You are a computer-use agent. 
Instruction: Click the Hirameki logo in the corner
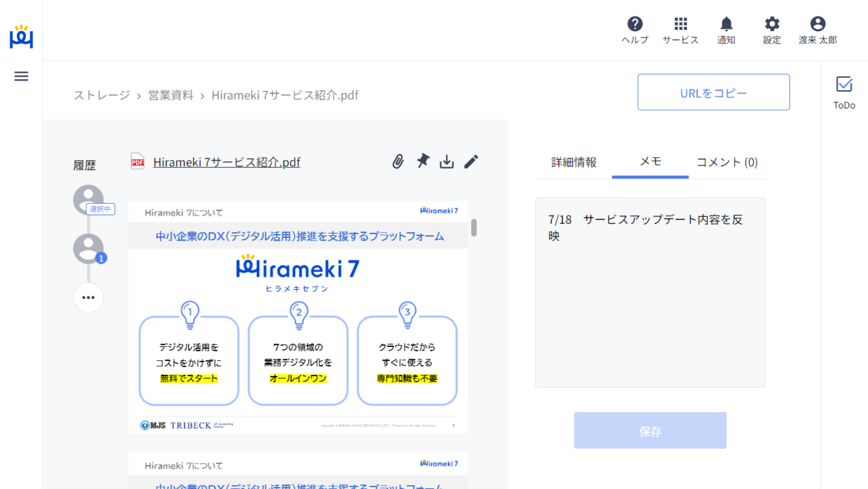pos(21,38)
